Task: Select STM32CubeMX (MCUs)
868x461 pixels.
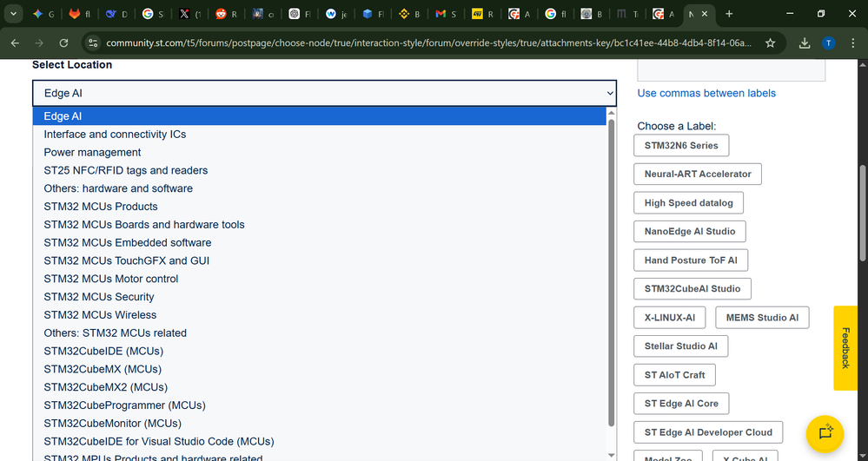Action: 320,369
